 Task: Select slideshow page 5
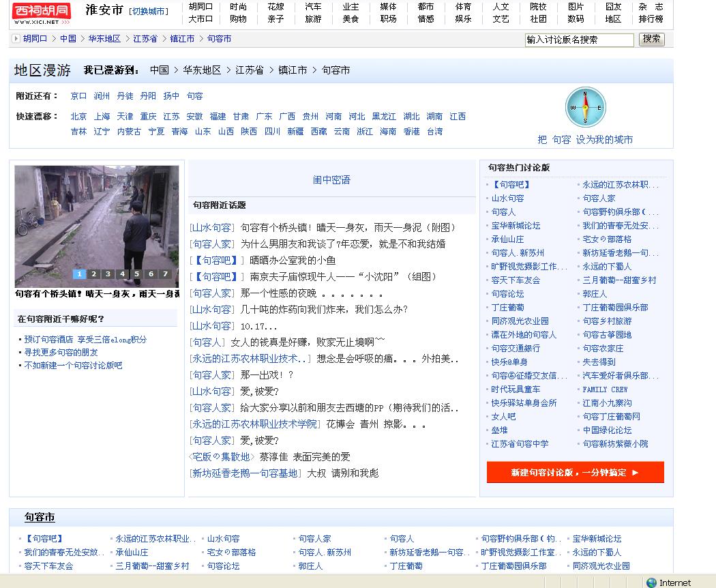tap(137, 274)
